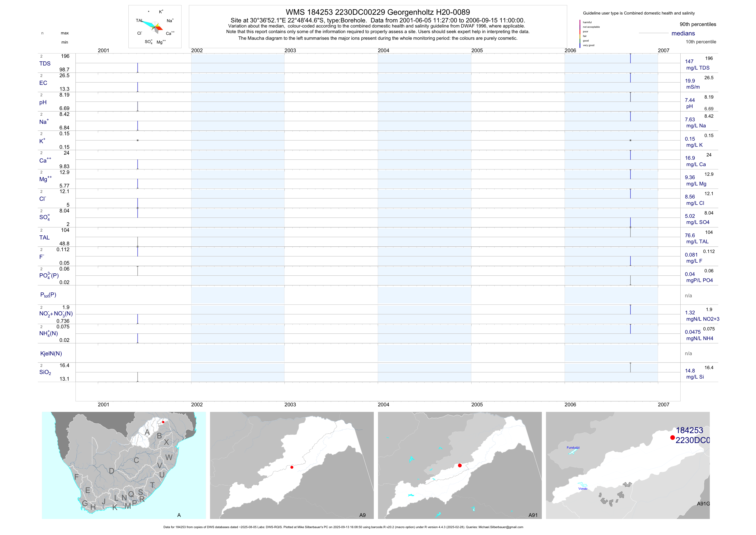Click red site marker on A91 map
Viewport: 756px width, 535px height.
click(460, 465)
